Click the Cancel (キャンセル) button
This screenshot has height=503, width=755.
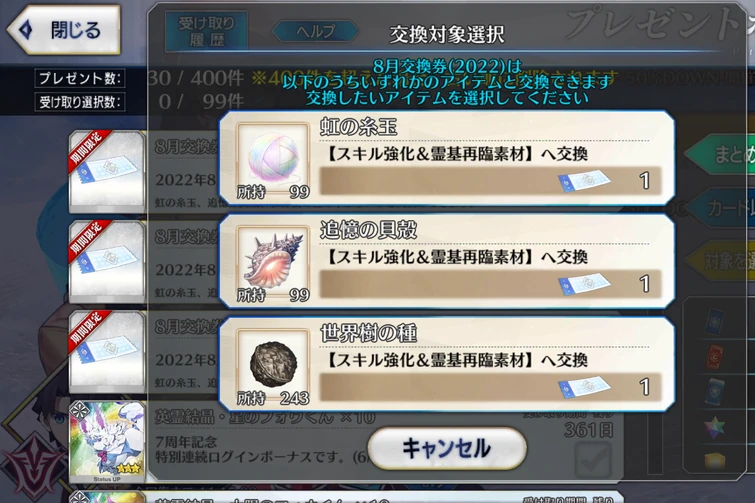click(x=447, y=448)
